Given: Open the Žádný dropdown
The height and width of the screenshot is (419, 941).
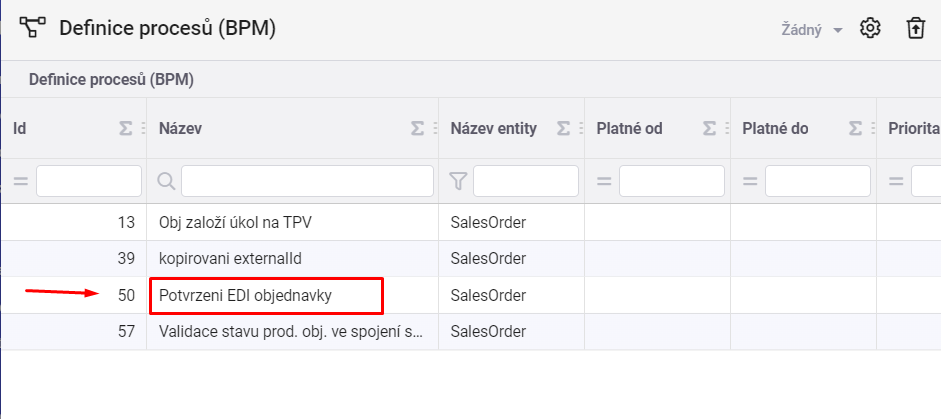Looking at the screenshot, I should (812, 29).
